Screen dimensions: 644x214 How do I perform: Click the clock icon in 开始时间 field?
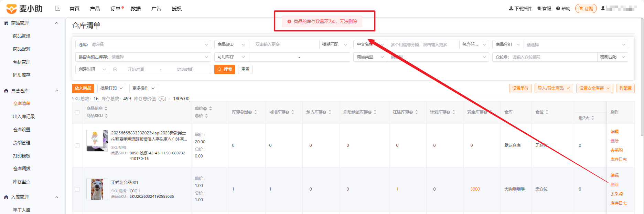point(115,70)
